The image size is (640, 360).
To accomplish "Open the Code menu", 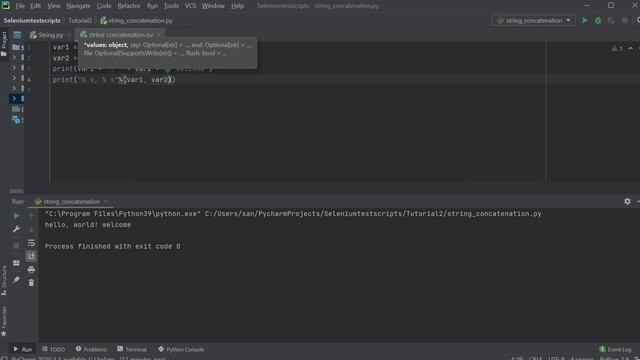I will [104, 6].
